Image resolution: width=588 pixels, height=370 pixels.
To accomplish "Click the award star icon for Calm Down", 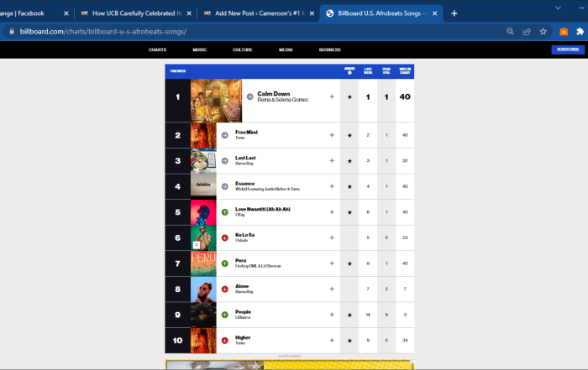I will [349, 97].
